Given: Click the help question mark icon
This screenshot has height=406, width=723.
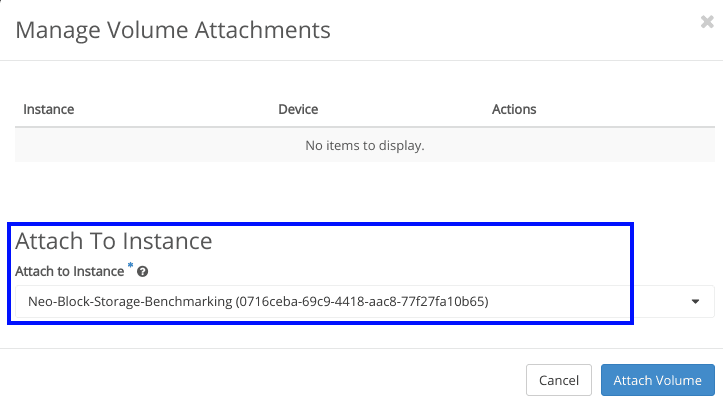Looking at the screenshot, I should pyautogui.click(x=143, y=272).
